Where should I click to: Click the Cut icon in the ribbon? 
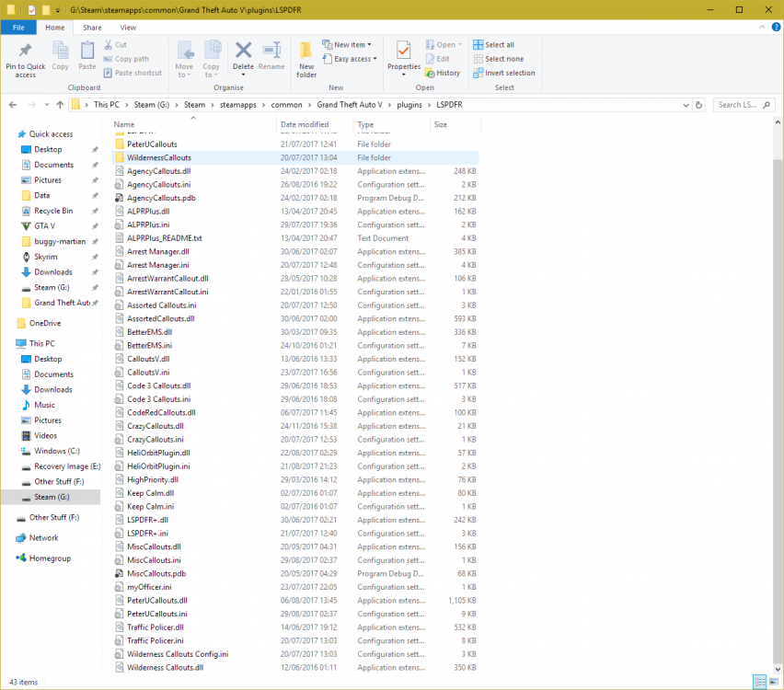click(x=115, y=43)
